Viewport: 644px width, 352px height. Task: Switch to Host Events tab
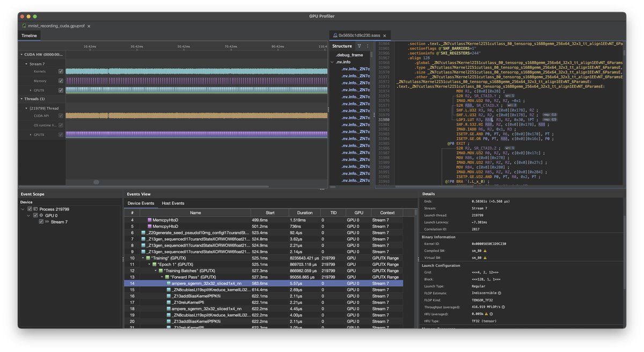coord(173,203)
